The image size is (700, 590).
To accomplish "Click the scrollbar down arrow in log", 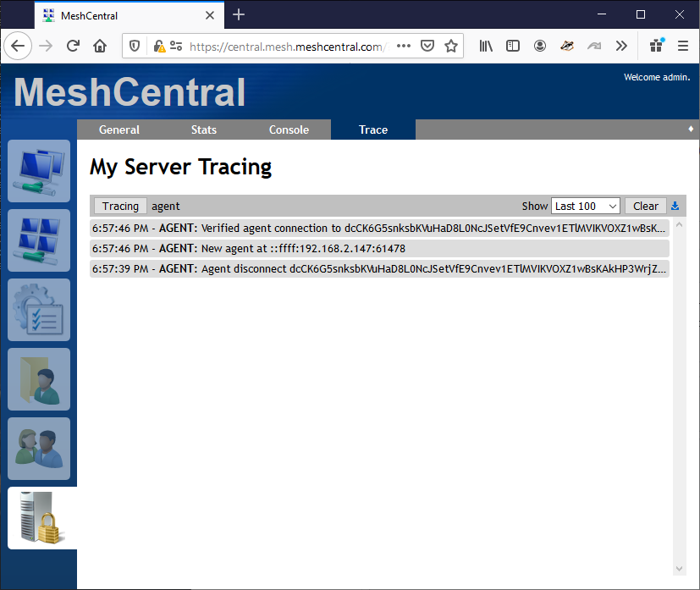I will tap(679, 569).
